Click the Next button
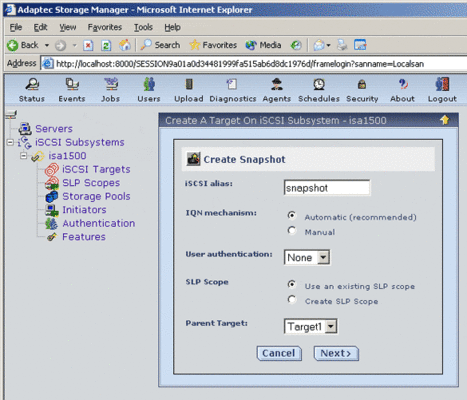This screenshot has height=400, width=467. pos(336,353)
